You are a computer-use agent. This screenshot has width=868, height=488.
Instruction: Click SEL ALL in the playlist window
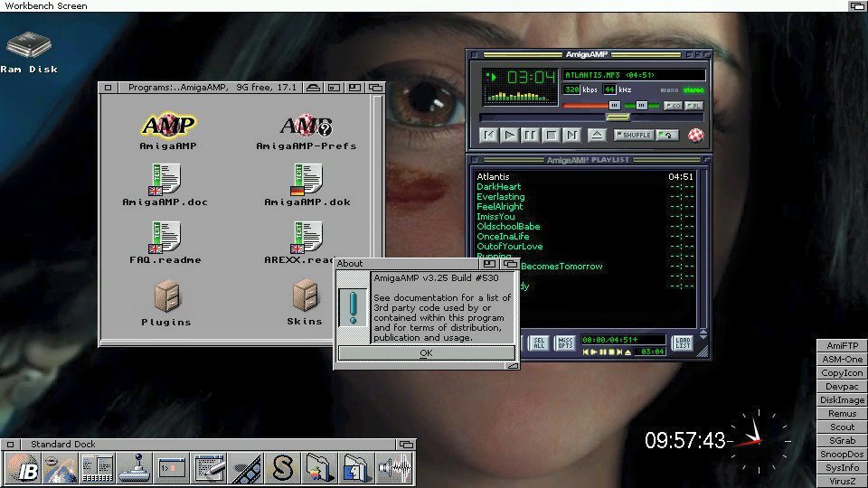point(539,343)
